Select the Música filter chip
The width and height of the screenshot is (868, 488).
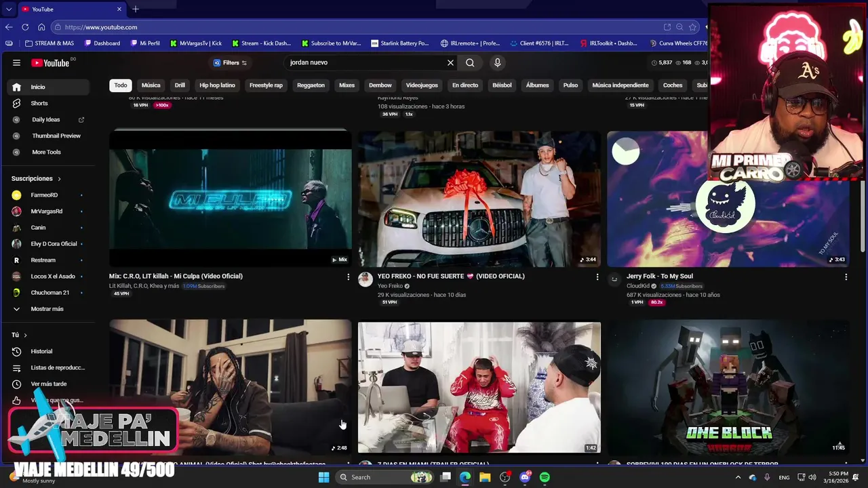[151, 85]
